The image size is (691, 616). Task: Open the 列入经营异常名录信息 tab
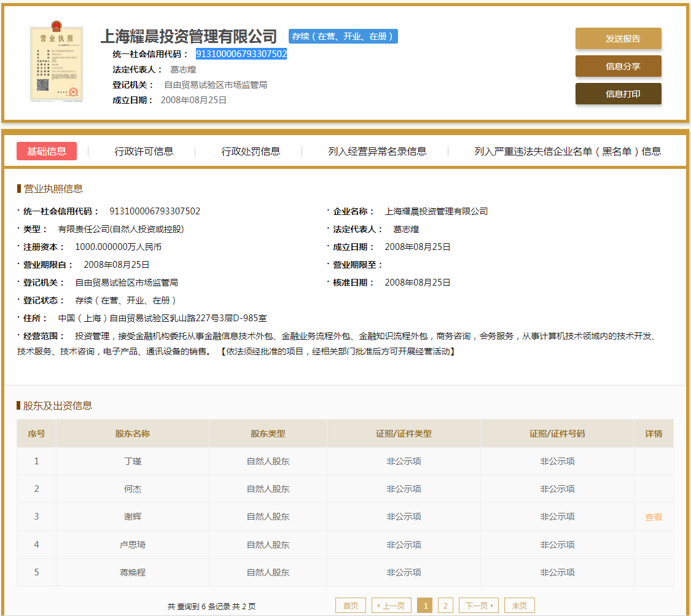377,151
